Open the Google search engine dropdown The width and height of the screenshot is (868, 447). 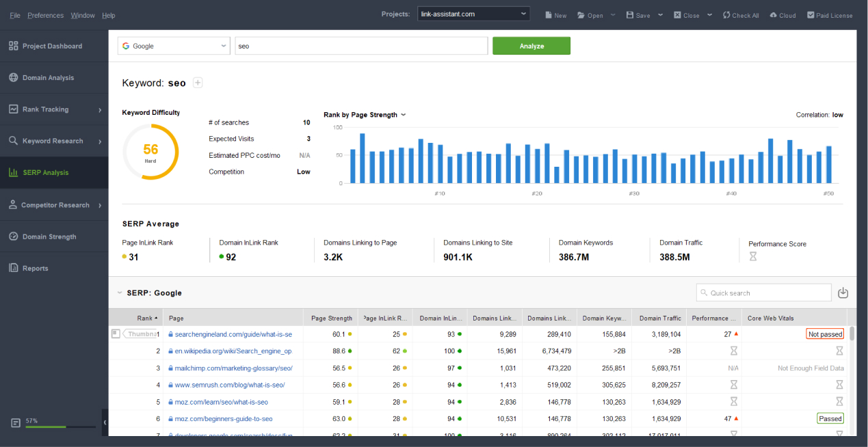(x=174, y=46)
